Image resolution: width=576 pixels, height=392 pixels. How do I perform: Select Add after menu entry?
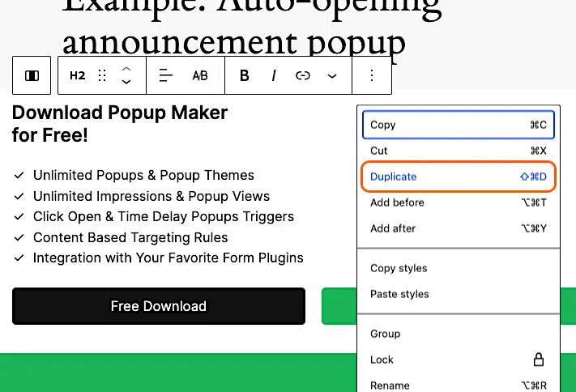coord(458,228)
